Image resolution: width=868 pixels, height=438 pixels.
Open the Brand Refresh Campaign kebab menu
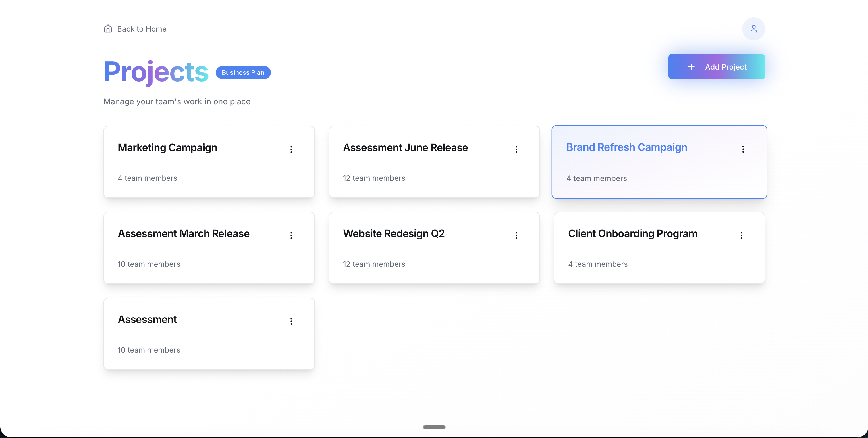coord(743,149)
